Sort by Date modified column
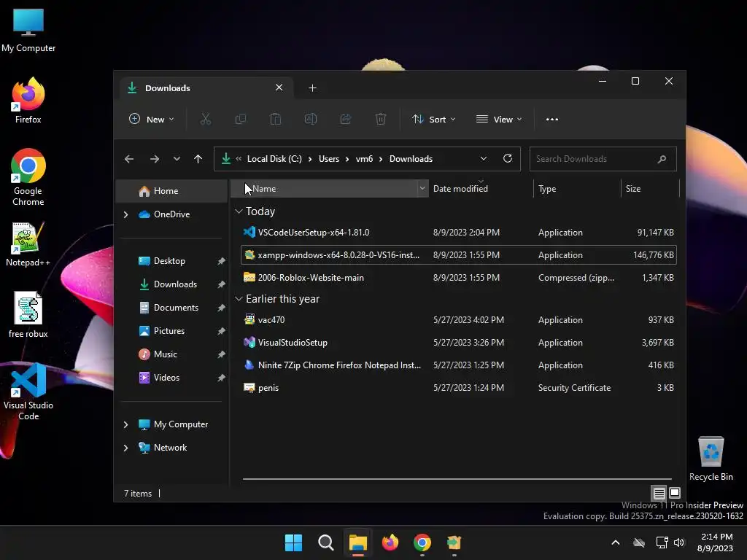Viewport: 747px width, 560px height. click(x=480, y=189)
